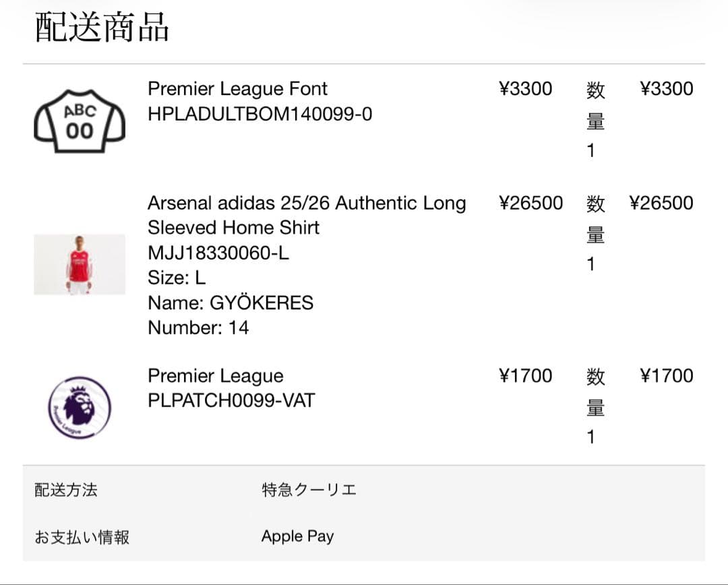Open the Arsenal red shirt thumbnail

pos(80,264)
